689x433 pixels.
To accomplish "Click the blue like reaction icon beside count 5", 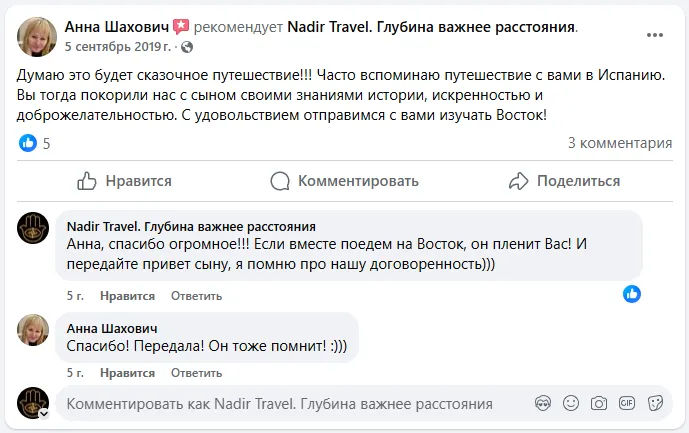I will click(28, 143).
